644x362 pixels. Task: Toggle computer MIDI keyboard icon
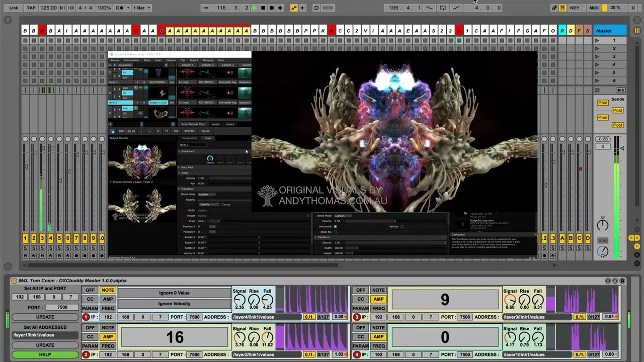point(562,8)
